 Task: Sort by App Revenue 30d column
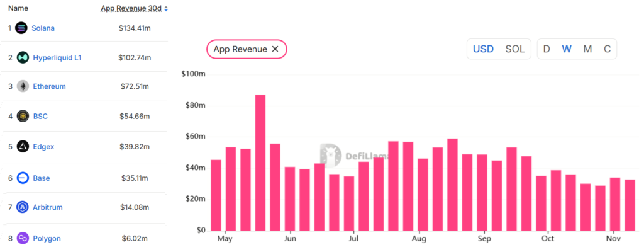pos(134,9)
